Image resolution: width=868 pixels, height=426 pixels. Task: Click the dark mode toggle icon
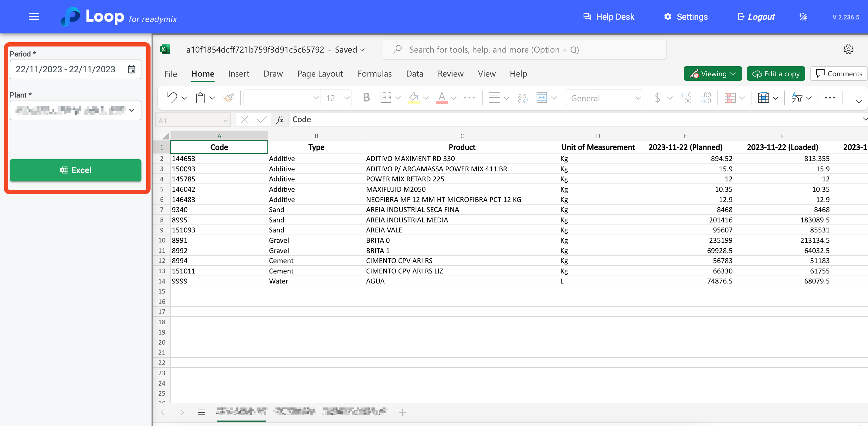(x=803, y=17)
